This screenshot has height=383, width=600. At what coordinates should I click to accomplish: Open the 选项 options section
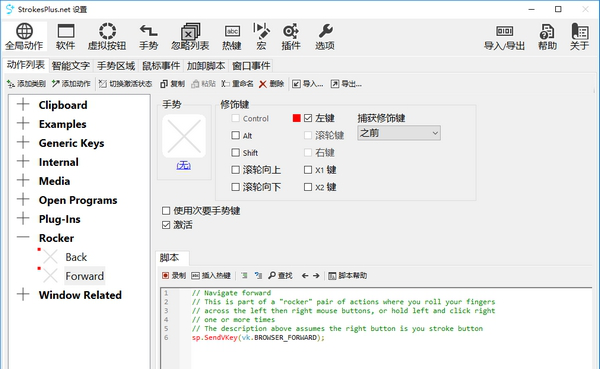[325, 37]
